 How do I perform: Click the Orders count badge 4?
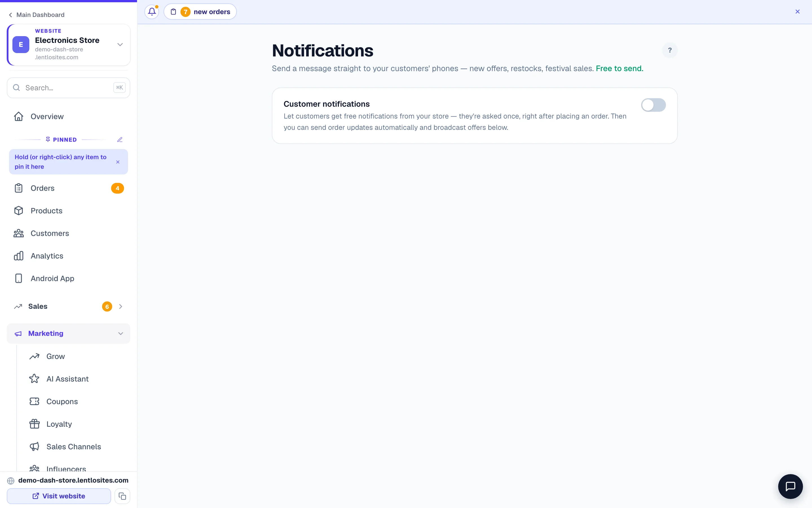pos(118,188)
